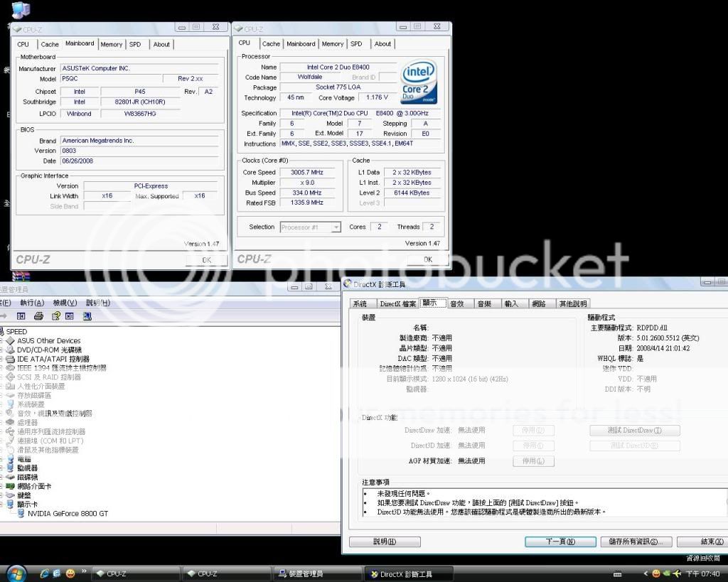
Task: Click the computer icon beside 電腦
Action: click(10, 459)
